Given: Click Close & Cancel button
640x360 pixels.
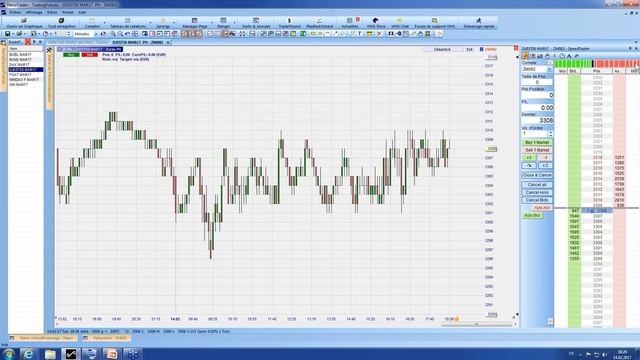Looking at the screenshot, I should click(x=537, y=175).
